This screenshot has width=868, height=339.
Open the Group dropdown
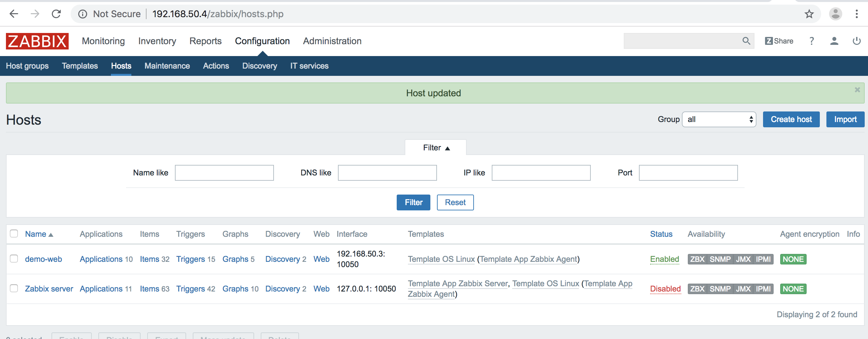point(719,119)
